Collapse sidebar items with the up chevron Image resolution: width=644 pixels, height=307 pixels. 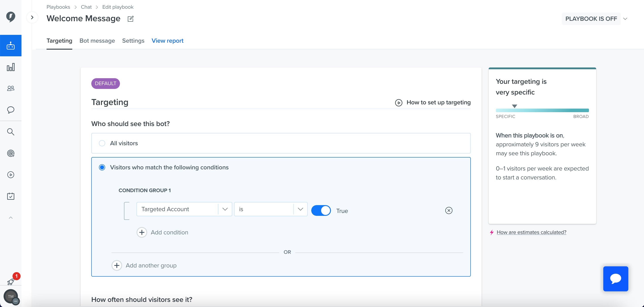11,218
